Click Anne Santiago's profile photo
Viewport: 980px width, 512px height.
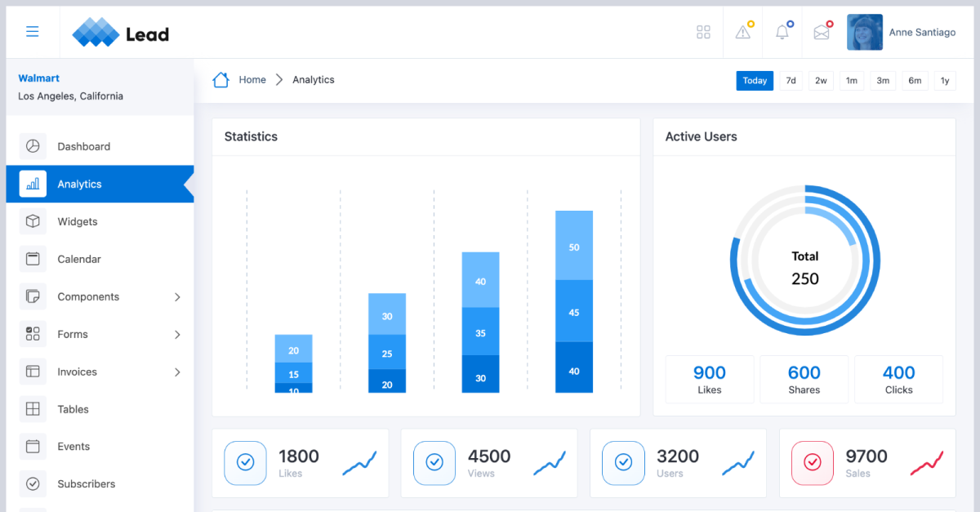click(864, 32)
